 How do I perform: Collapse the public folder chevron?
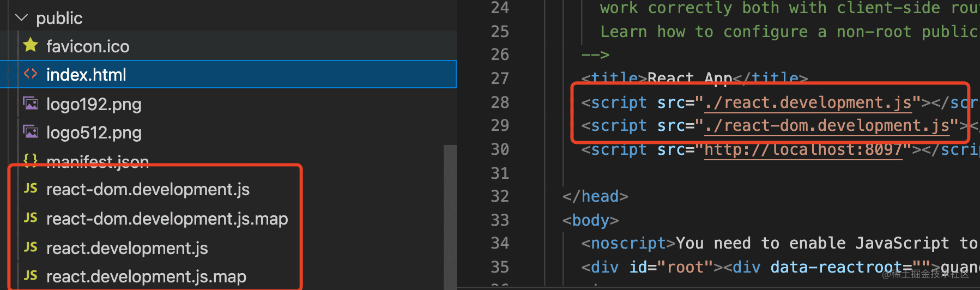pos(21,18)
